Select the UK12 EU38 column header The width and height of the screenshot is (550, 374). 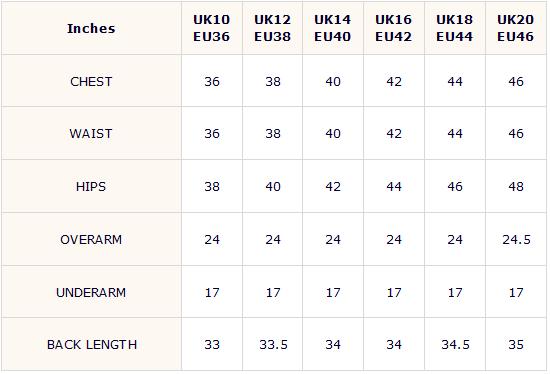click(x=273, y=28)
